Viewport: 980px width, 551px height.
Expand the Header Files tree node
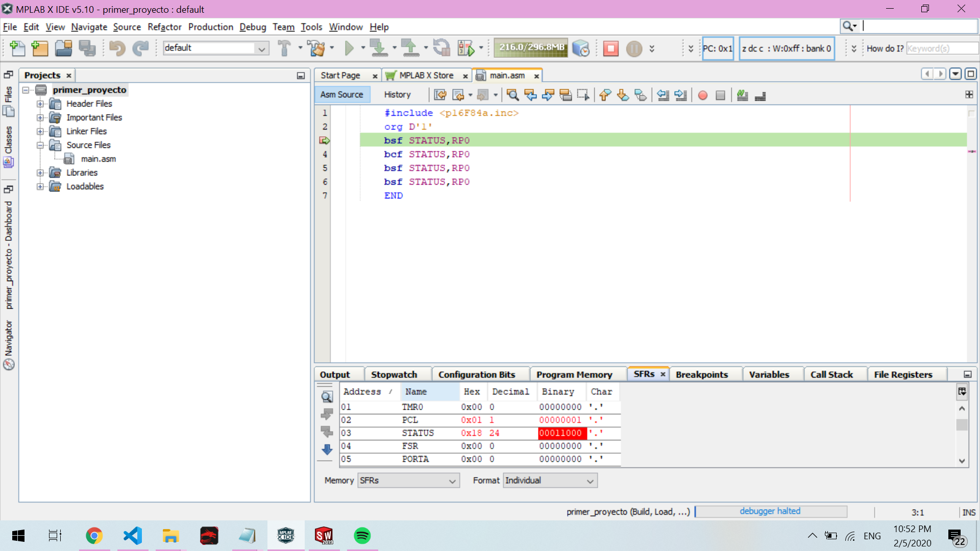click(40, 104)
